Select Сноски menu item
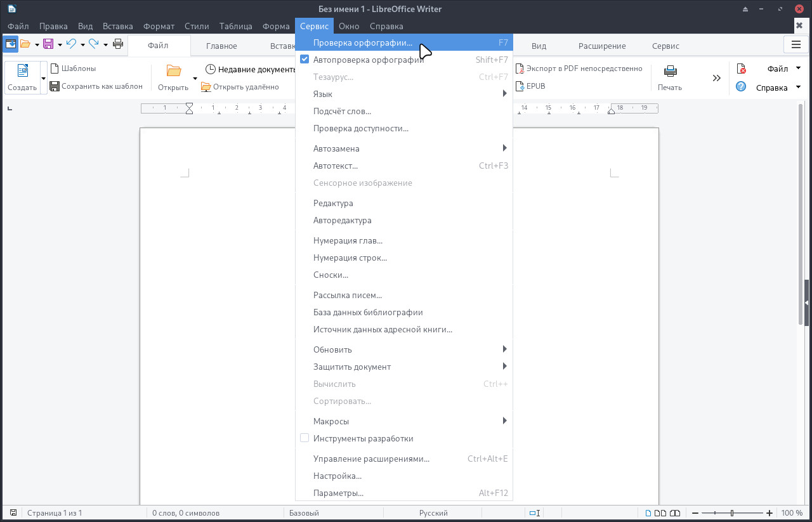The width and height of the screenshot is (812, 522). click(404, 275)
